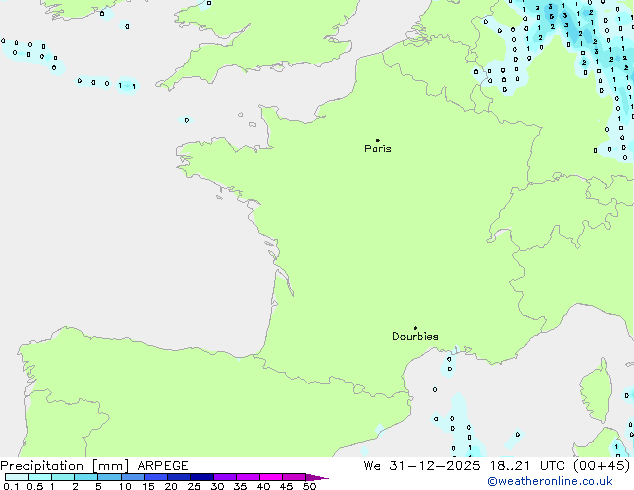The image size is (634, 490).
Task: Click the arrow tip beyond 50 mm
Action: pyautogui.click(x=317, y=477)
